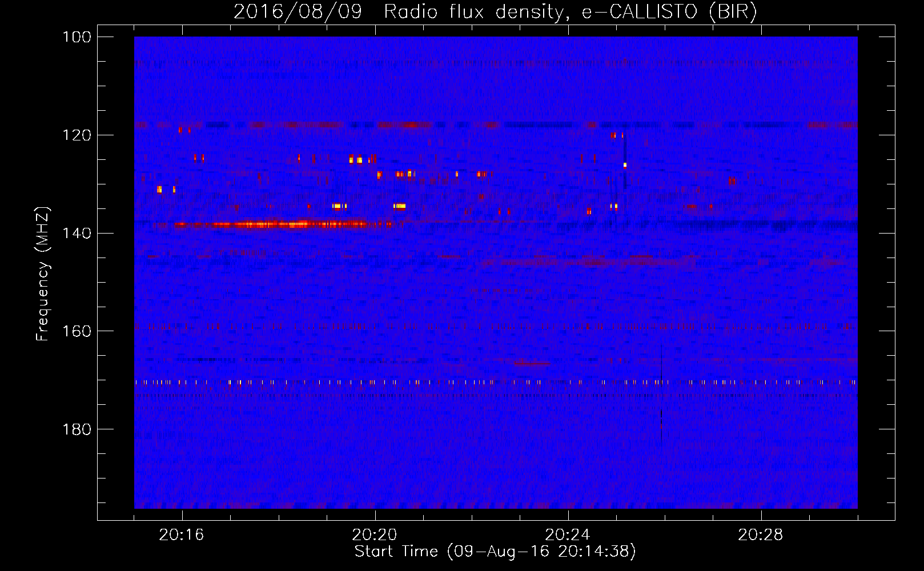Click the 'e-CALLISTO (BIR)' text in title
This screenshot has width=924, height=571.
point(669,12)
